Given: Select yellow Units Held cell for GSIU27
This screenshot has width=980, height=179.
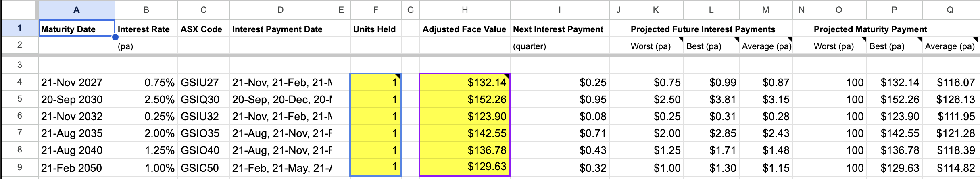Looking at the screenshot, I should [x=375, y=82].
